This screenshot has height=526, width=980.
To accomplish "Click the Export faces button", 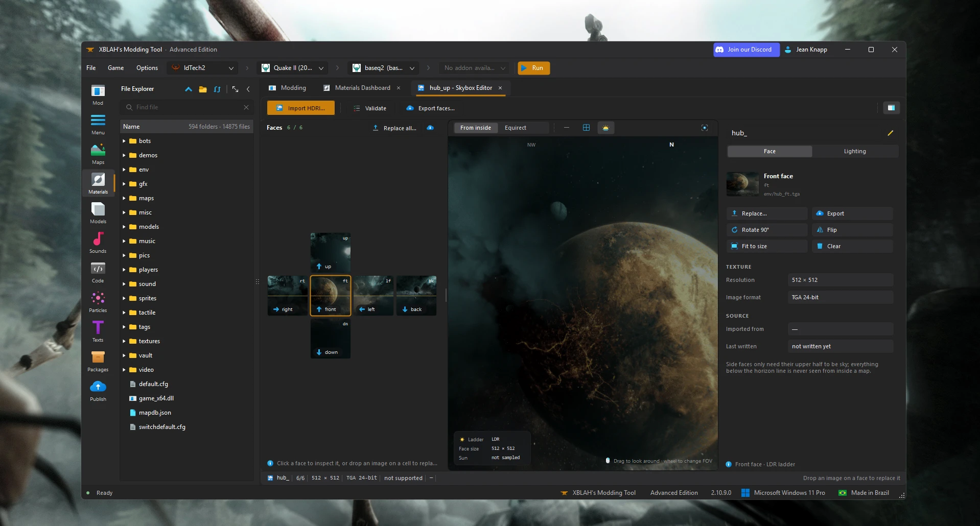I will click(x=430, y=108).
